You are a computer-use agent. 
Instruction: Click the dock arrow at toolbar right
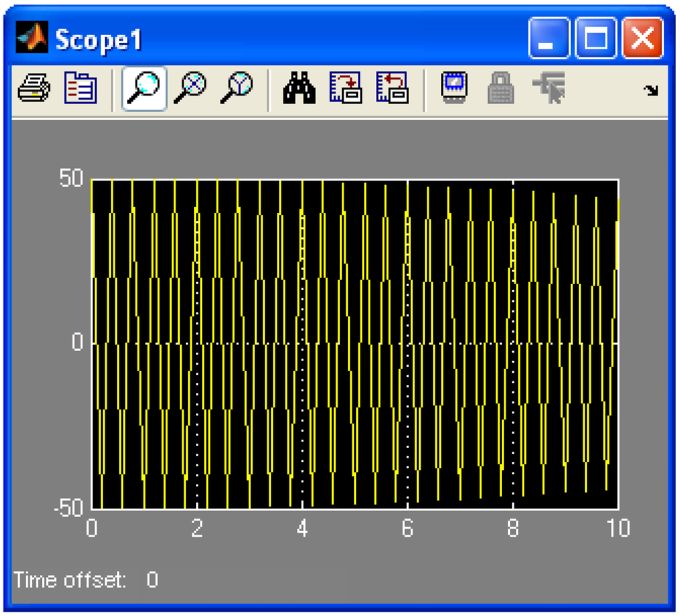coord(652,91)
